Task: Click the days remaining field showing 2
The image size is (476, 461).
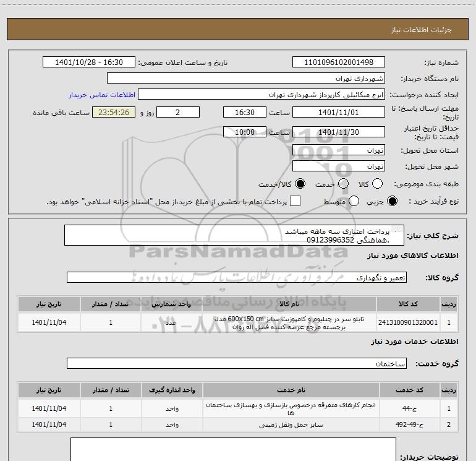Action: (178, 112)
